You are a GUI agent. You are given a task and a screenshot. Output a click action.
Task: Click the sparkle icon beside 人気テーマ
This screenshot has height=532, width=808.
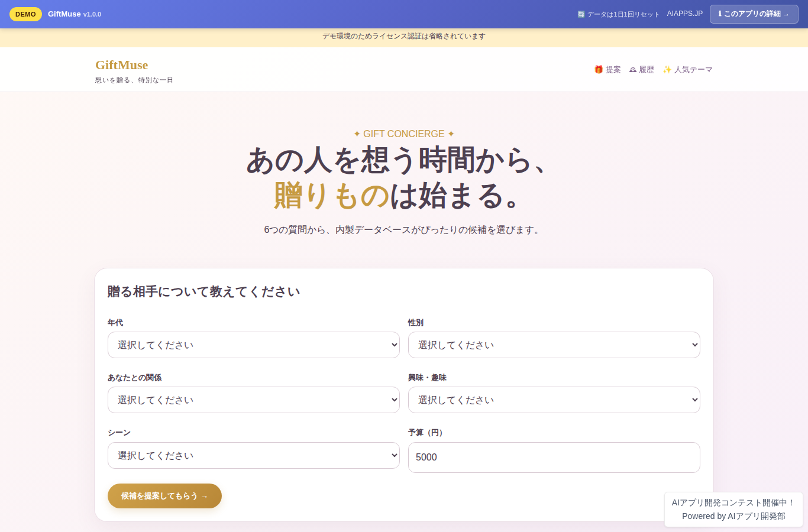(x=667, y=70)
